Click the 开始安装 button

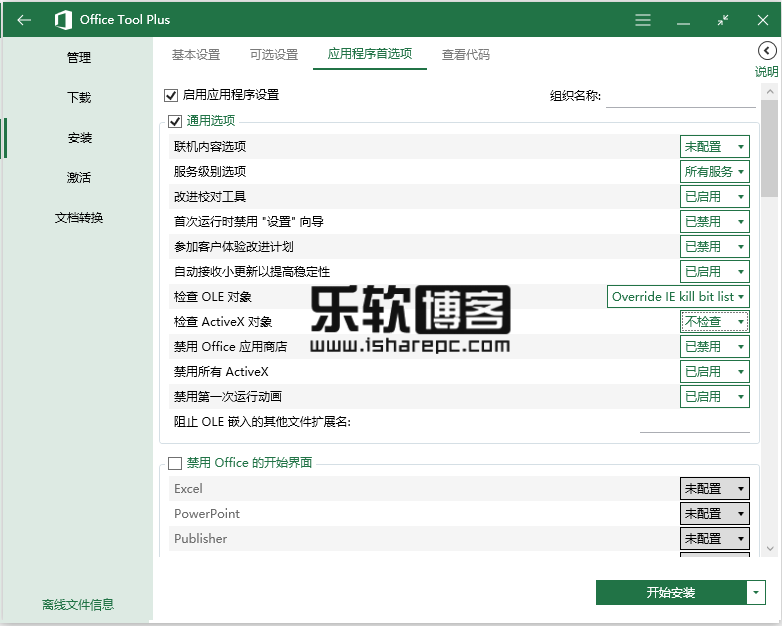click(x=671, y=593)
